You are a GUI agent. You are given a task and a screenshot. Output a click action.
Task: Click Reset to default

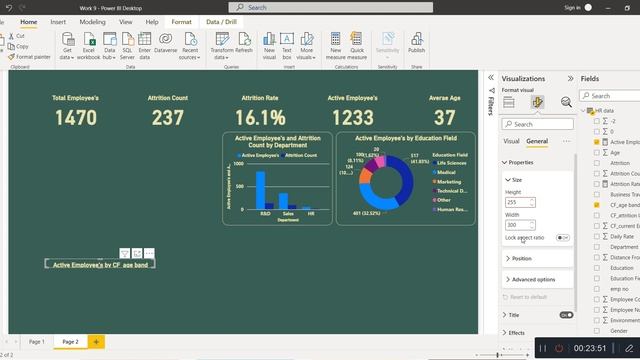(x=525, y=297)
